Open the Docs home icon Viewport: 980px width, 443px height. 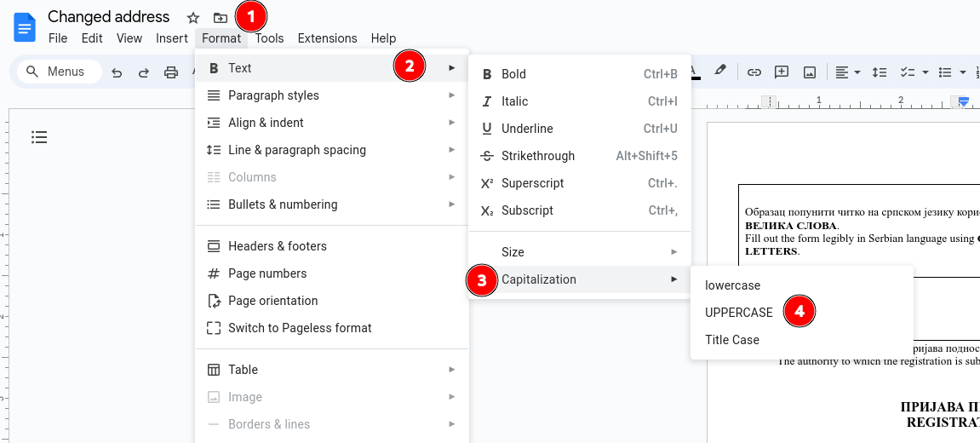click(x=24, y=27)
